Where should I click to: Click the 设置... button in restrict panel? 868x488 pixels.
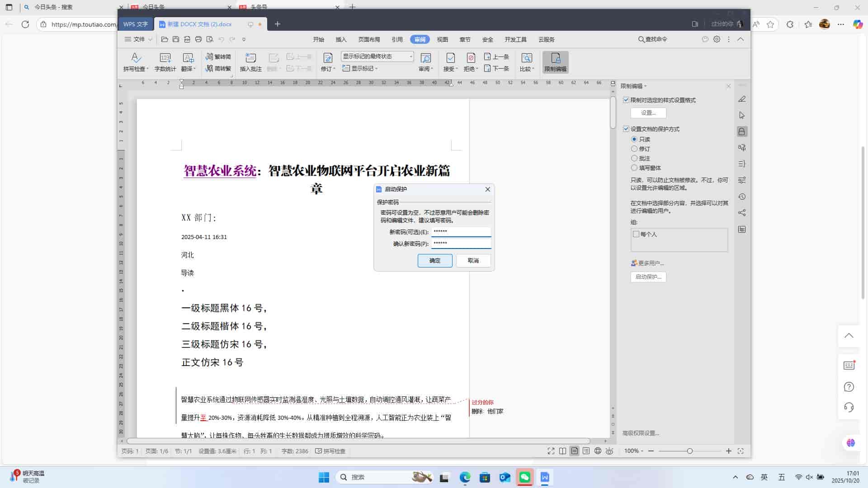click(648, 113)
